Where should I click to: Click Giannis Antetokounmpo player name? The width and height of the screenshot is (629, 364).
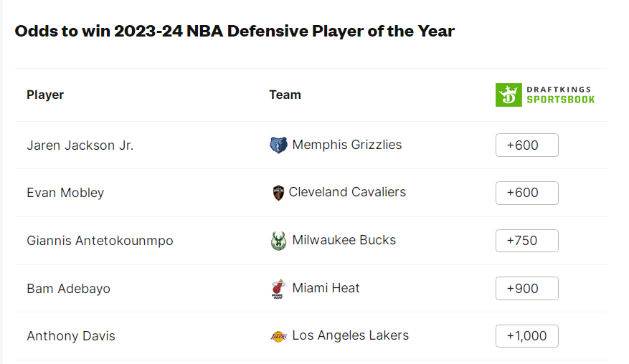(100, 241)
